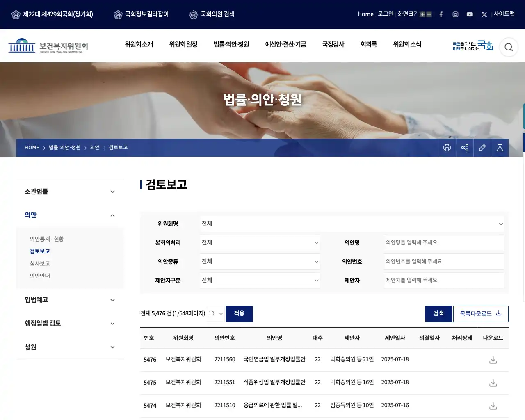The height and width of the screenshot is (420, 525).
Task: Expand the 입법예고 sidebar section
Action: pos(70,300)
